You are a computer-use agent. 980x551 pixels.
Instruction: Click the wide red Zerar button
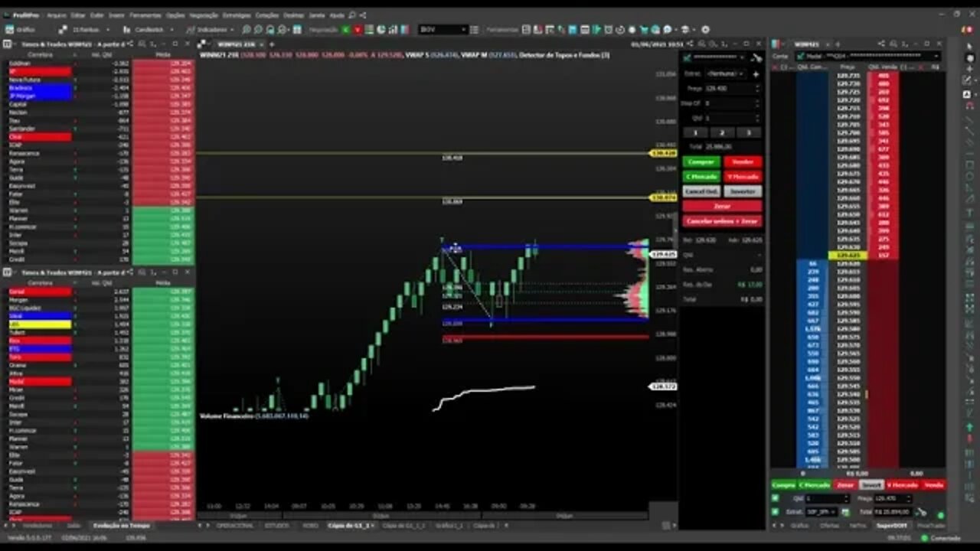[722, 206]
